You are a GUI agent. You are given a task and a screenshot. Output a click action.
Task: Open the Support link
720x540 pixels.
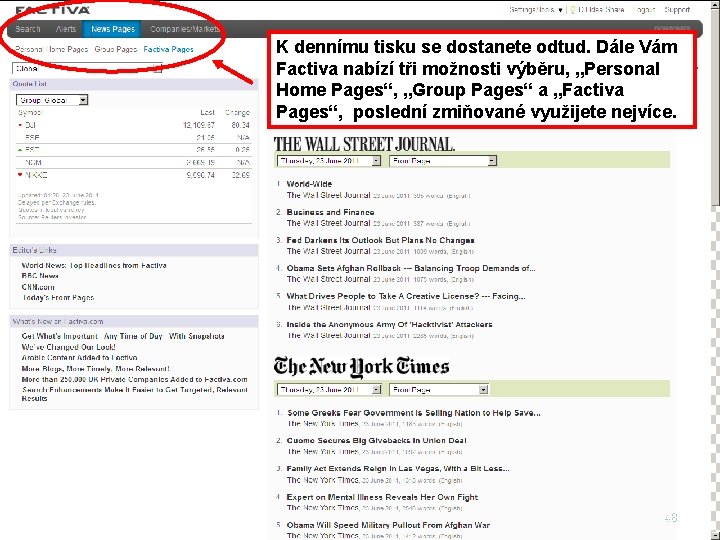677,10
